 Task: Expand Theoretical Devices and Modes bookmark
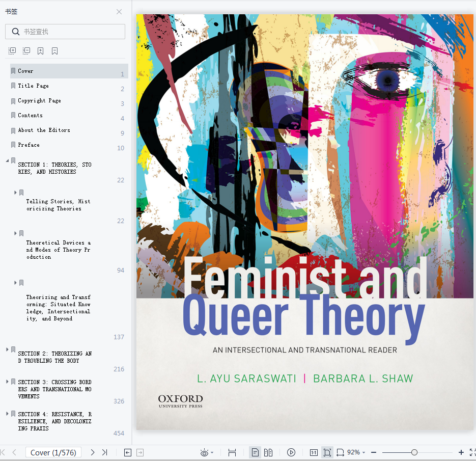(15, 233)
